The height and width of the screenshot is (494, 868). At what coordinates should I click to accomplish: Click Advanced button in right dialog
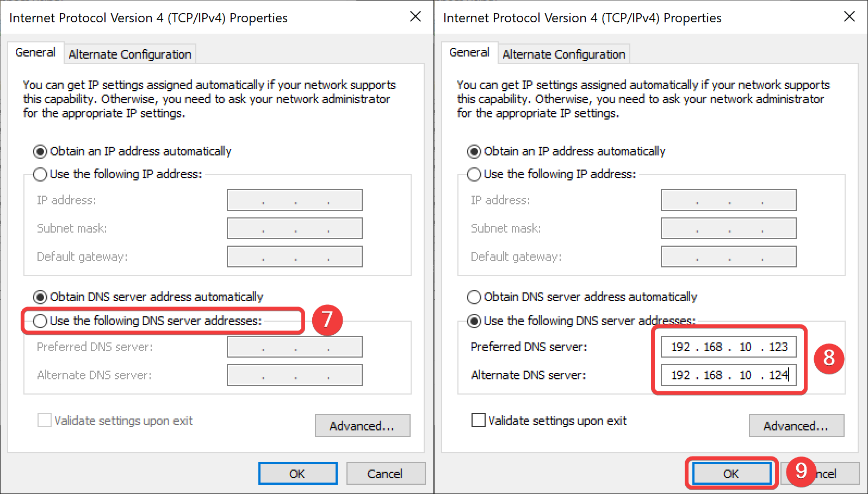796,426
